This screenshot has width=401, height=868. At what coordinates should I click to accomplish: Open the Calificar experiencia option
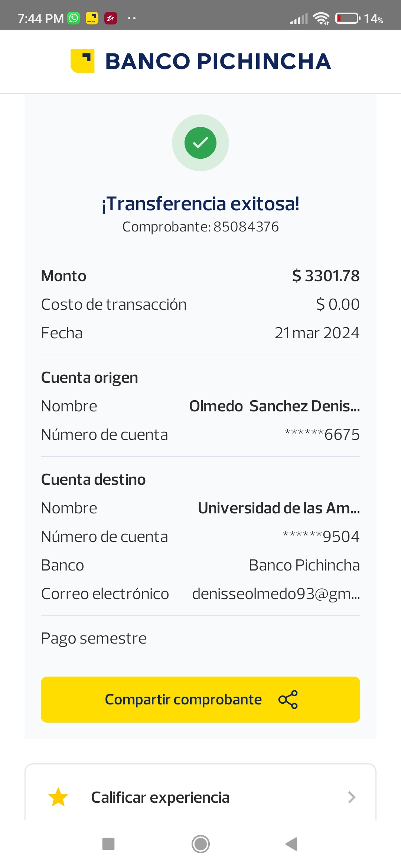click(160, 798)
